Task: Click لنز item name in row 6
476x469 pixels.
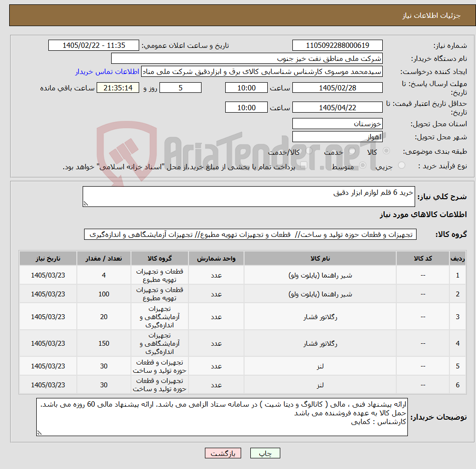Action: (x=320, y=385)
